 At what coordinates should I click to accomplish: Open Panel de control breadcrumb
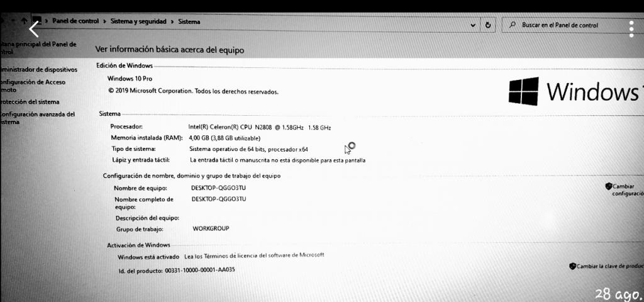point(75,21)
